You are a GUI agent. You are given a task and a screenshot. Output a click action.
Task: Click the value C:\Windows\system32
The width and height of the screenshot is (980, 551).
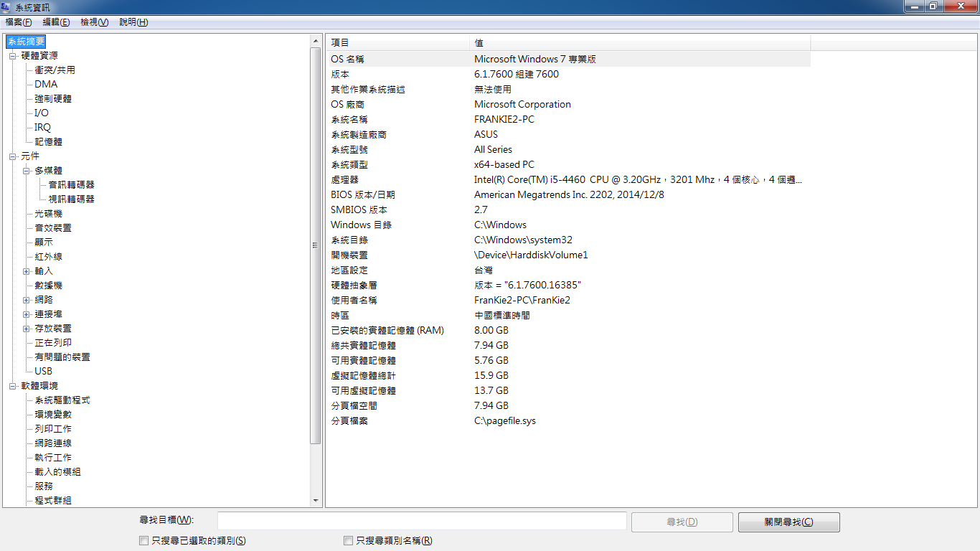click(x=523, y=240)
